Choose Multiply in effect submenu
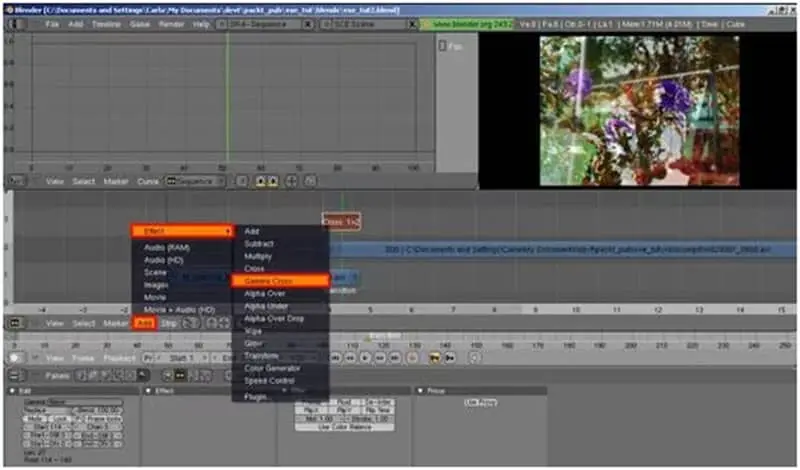800x470 pixels. [258, 256]
